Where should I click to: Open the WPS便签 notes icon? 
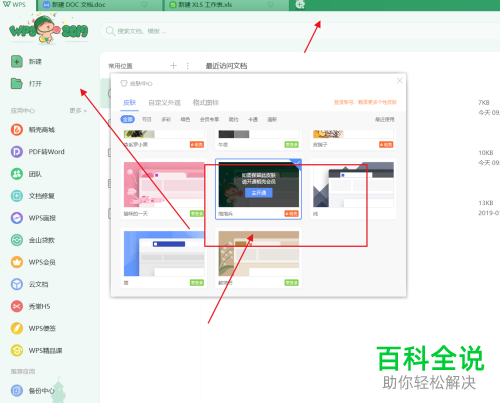[17, 328]
